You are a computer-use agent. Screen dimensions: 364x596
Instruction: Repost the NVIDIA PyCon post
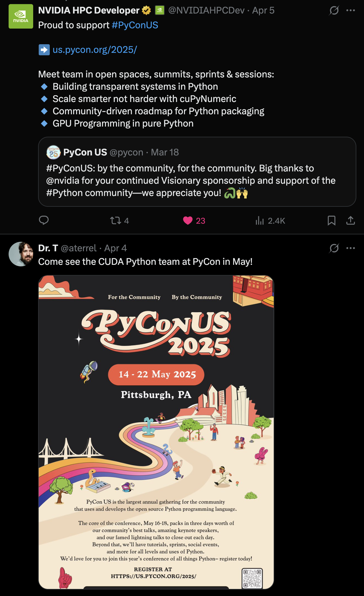(116, 221)
